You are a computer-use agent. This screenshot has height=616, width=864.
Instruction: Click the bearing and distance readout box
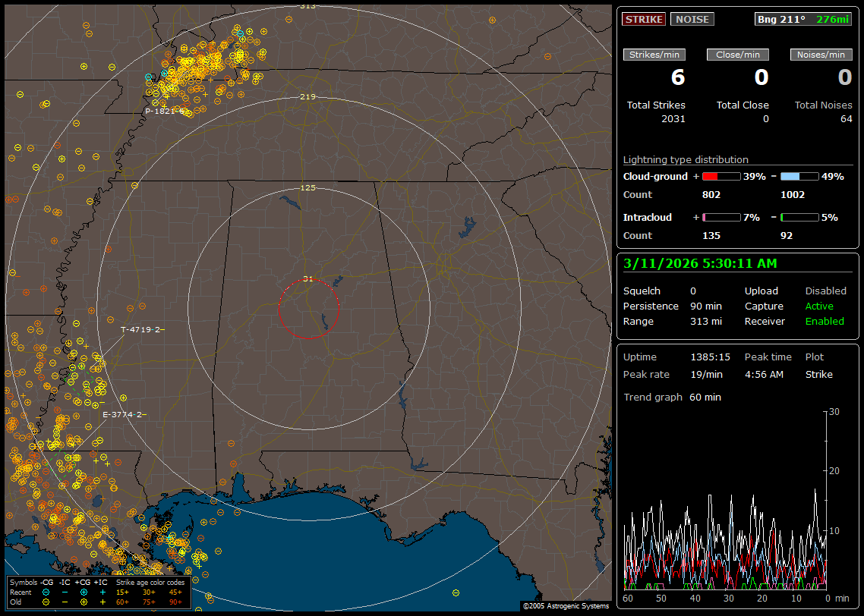pos(803,19)
